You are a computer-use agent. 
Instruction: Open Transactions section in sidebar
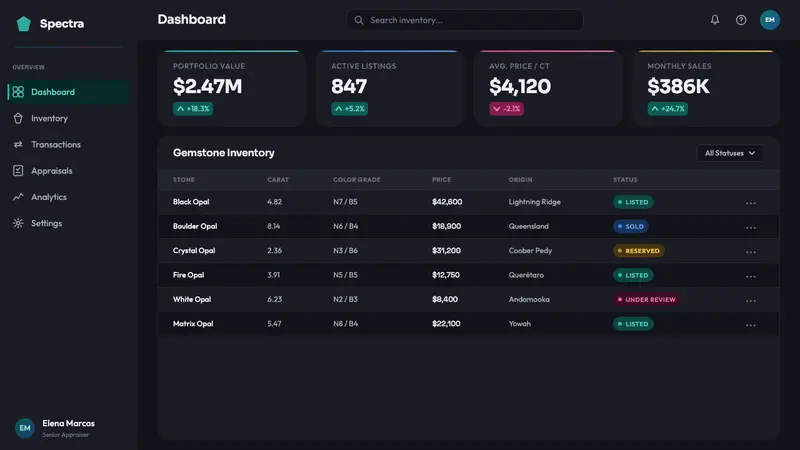[68, 144]
